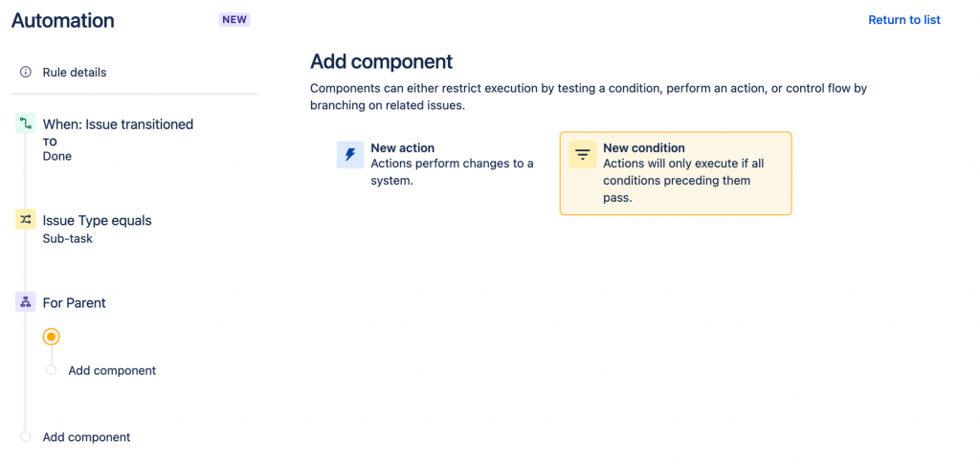The height and width of the screenshot is (464, 980).
Task: Click the bottom Add component text
Action: tap(86, 437)
